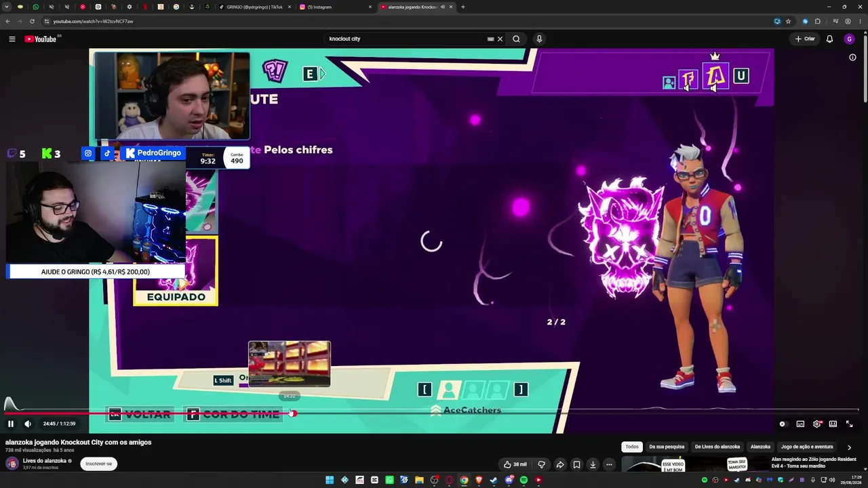Open Discord from the taskbar

[x=509, y=480]
